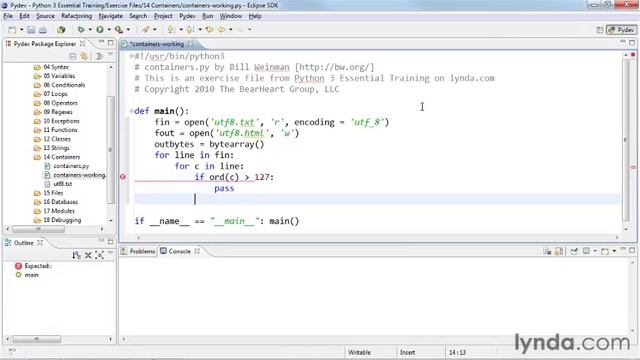Close the Console view tab
This screenshot has height=360, width=640.
197,251
